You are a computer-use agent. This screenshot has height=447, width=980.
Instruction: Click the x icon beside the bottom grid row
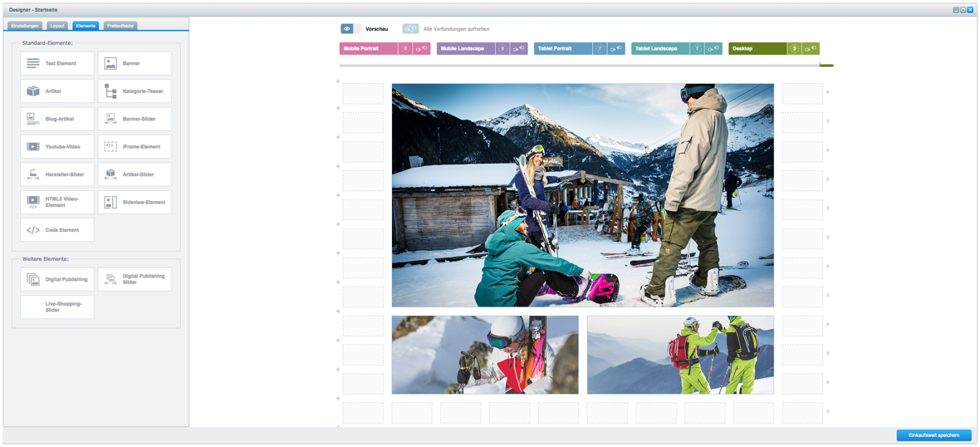[x=827, y=411]
